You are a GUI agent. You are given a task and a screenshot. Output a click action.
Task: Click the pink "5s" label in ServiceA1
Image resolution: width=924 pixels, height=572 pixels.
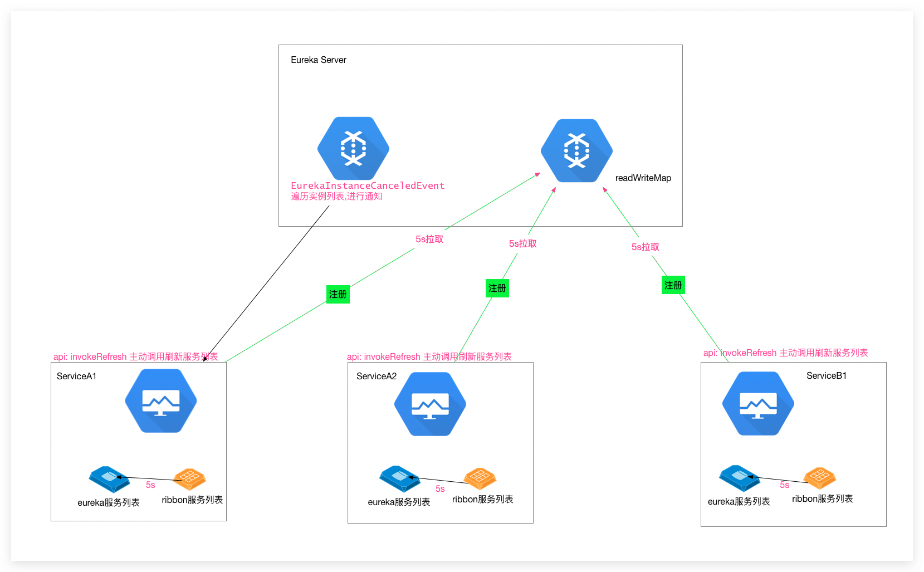[150, 485]
